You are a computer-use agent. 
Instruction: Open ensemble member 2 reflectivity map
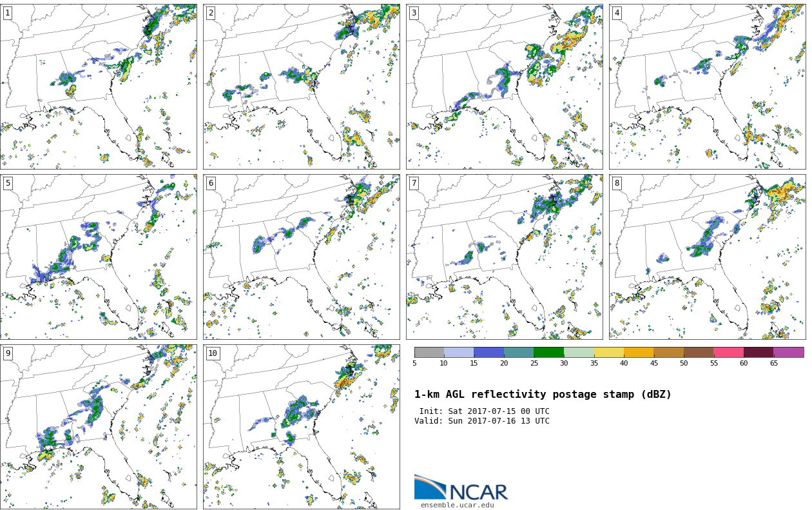[302, 86]
